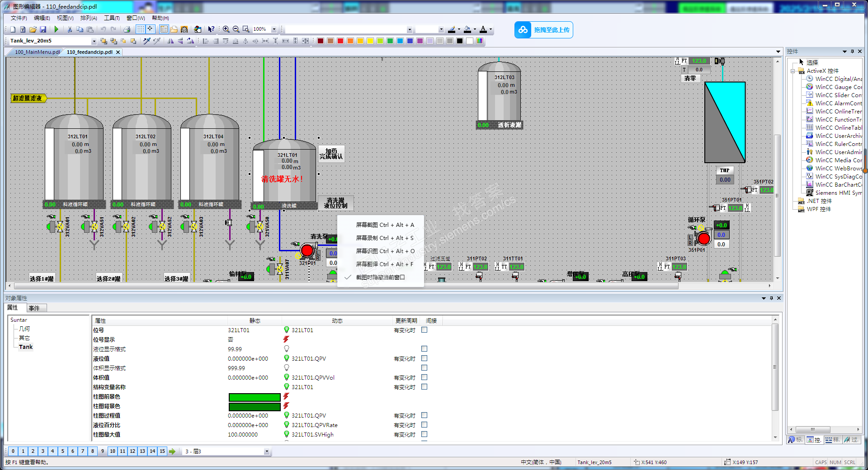The image size is (868, 470).
Task: Check the indirect box for 液位值 row
Action: (424, 358)
